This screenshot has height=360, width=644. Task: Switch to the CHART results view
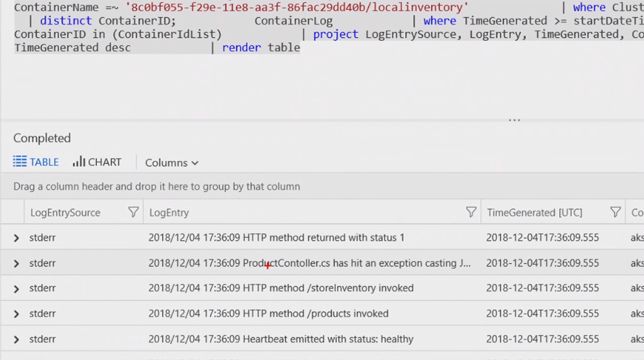(97, 162)
